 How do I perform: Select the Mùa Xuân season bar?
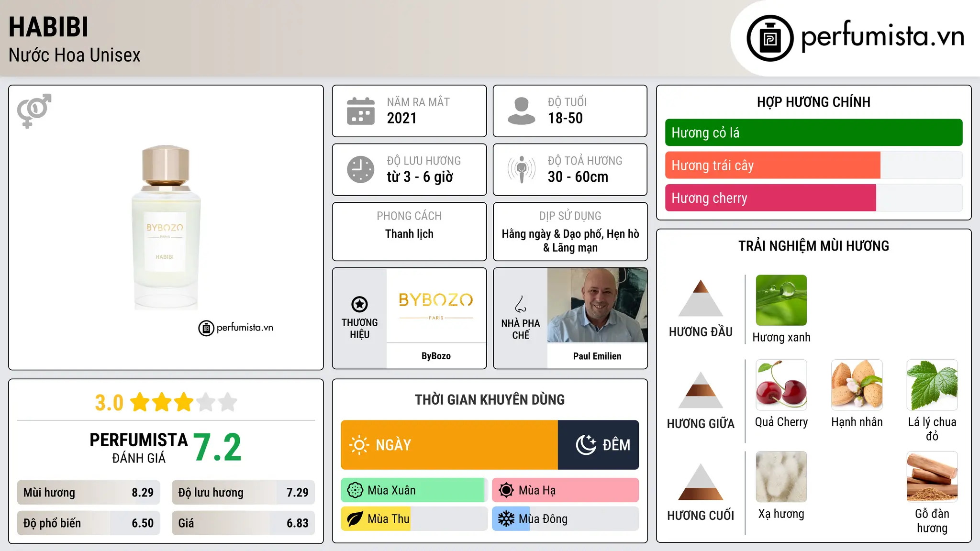(x=414, y=490)
